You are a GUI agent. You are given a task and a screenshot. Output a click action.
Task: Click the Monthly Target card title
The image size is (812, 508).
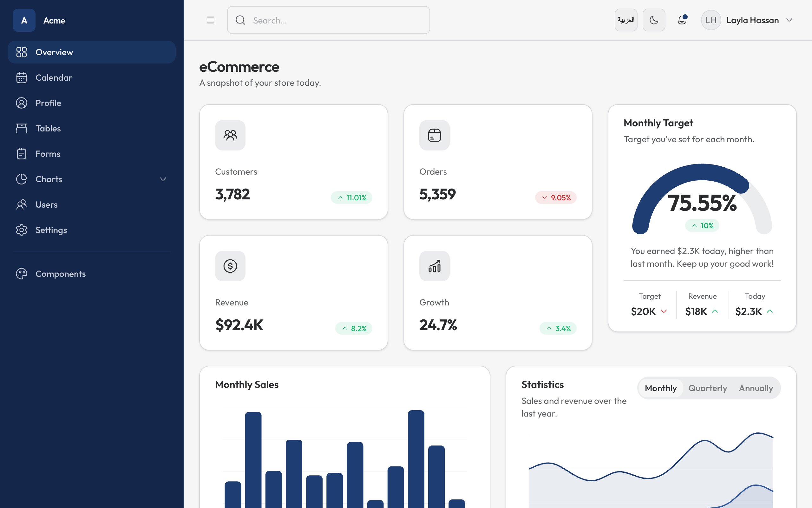(x=658, y=123)
